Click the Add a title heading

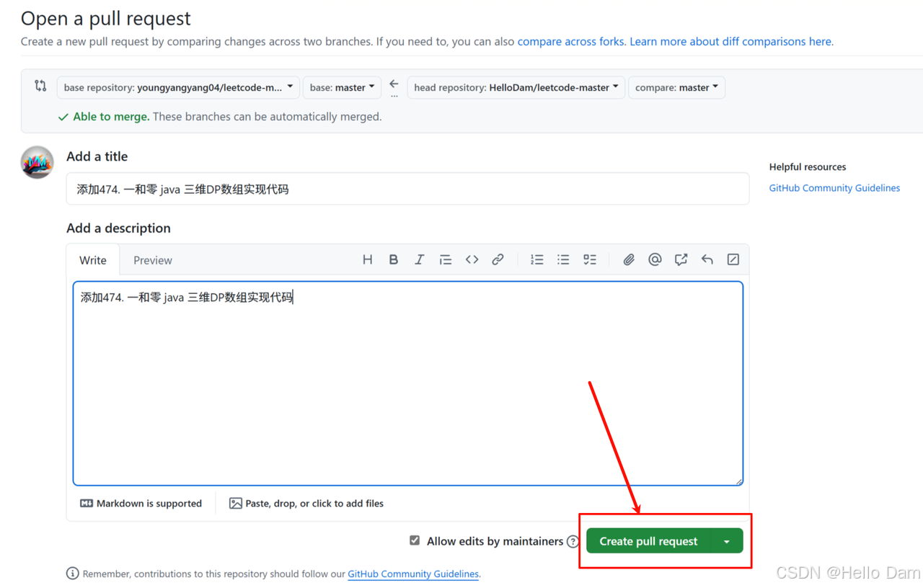(x=97, y=156)
